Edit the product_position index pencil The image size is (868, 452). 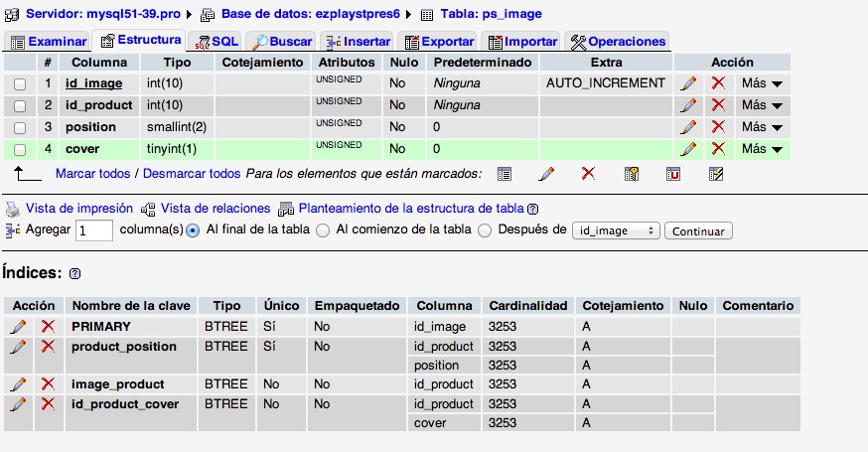pos(18,347)
